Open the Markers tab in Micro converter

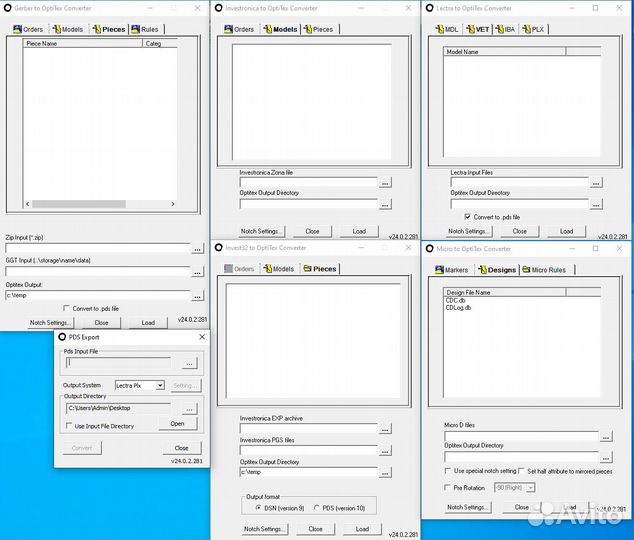coord(451,270)
